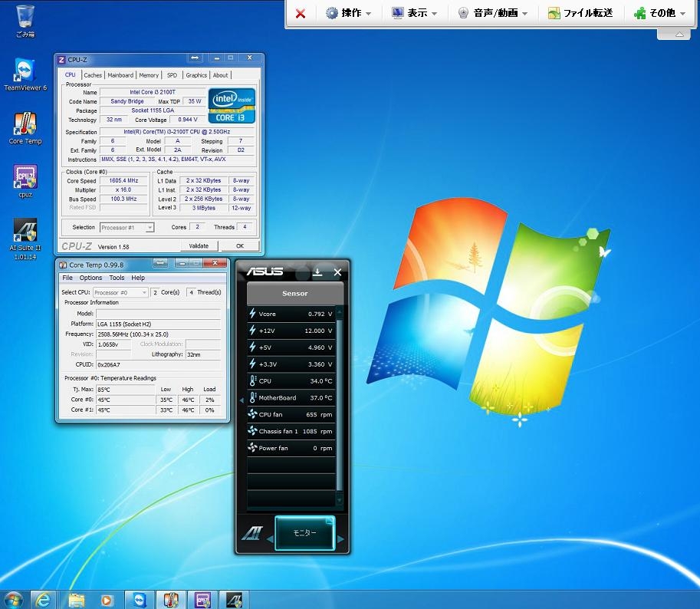Expand the 音声/動画 audio/video dropdown
This screenshot has width=700, height=609.
(492, 13)
